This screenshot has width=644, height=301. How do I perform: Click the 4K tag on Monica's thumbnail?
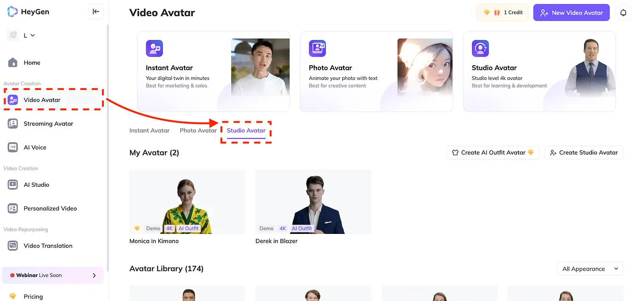(x=169, y=228)
